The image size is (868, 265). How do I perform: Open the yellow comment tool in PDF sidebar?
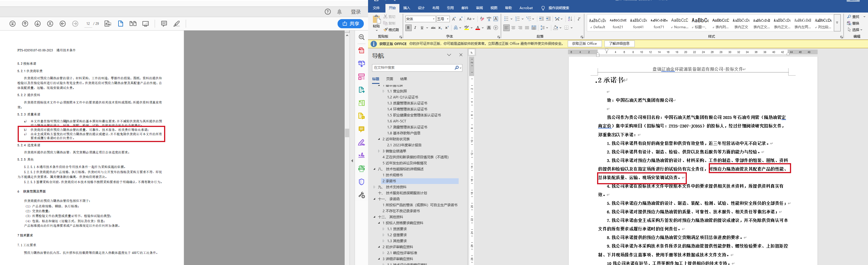point(362,129)
